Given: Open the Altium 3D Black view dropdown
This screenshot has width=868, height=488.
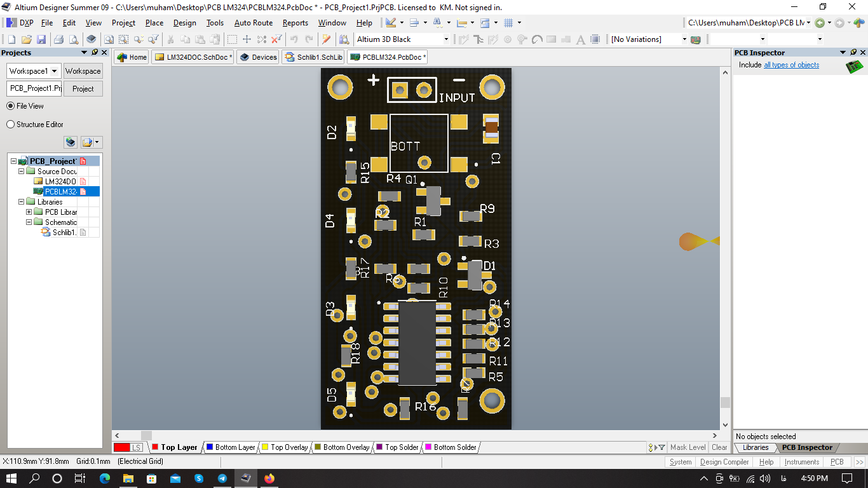Looking at the screenshot, I should pyautogui.click(x=445, y=39).
